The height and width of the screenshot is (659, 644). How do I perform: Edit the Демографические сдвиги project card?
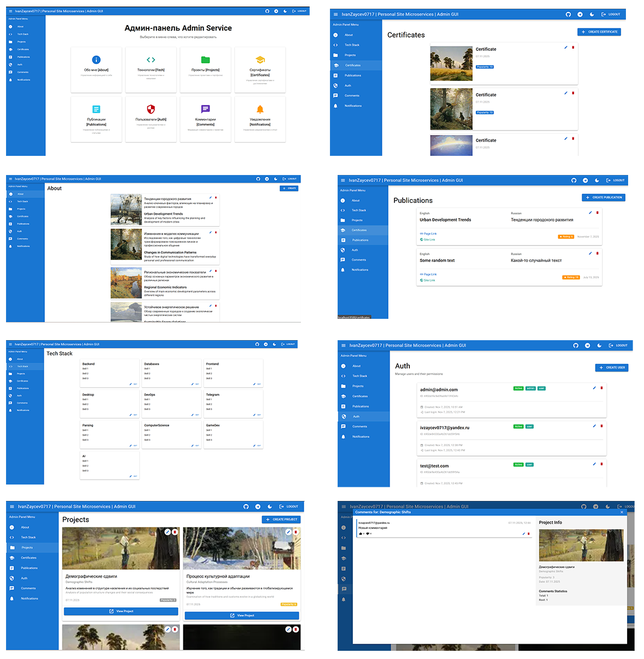[167, 532]
